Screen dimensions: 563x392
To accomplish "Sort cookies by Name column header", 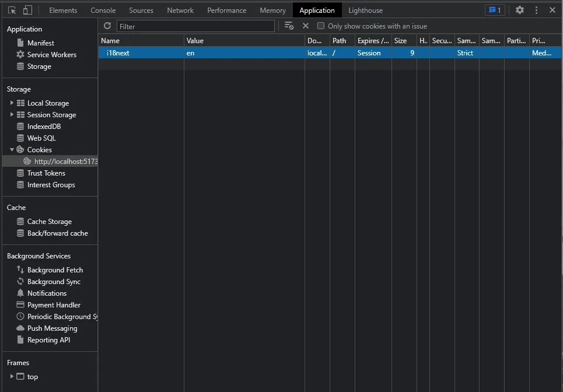I will click(x=140, y=41).
